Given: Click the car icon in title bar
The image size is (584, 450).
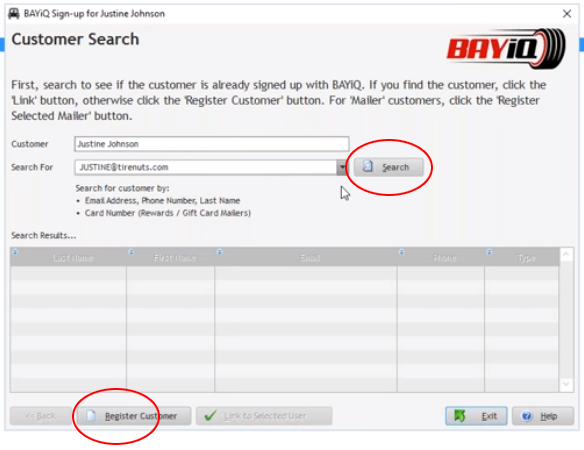Looking at the screenshot, I should (14, 14).
